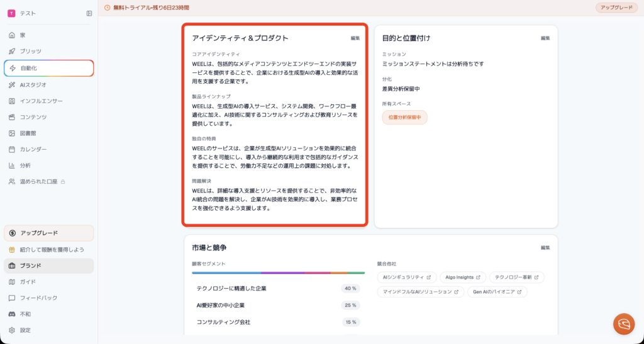Screen dimensions: 644x344
Task: Select 自動化 in the sidebar
Action: tap(49, 68)
